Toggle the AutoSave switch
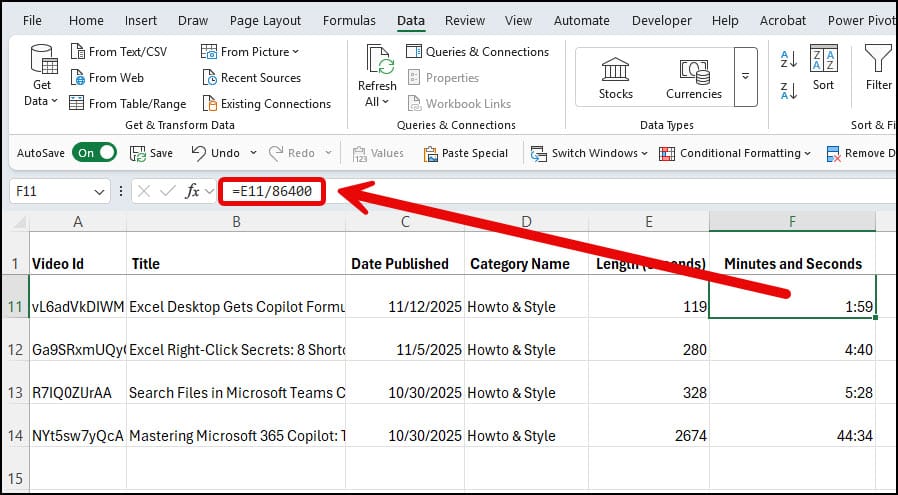Viewport: 898px width, 495px height. [x=96, y=153]
